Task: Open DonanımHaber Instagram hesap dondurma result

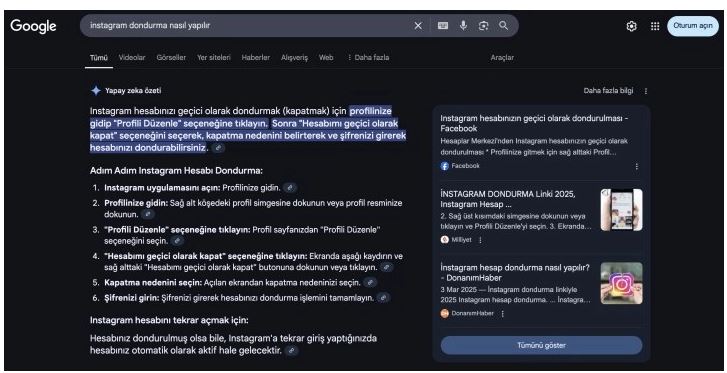Action: pos(515,273)
